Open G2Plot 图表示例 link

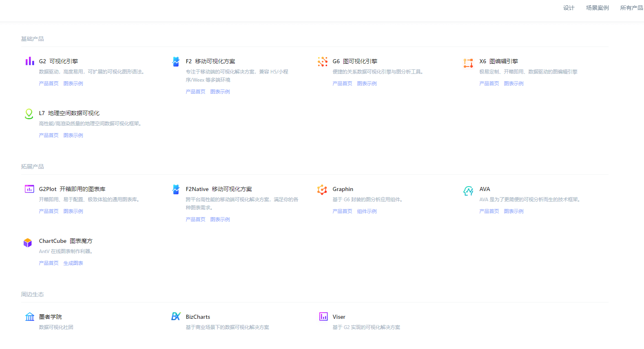point(73,211)
